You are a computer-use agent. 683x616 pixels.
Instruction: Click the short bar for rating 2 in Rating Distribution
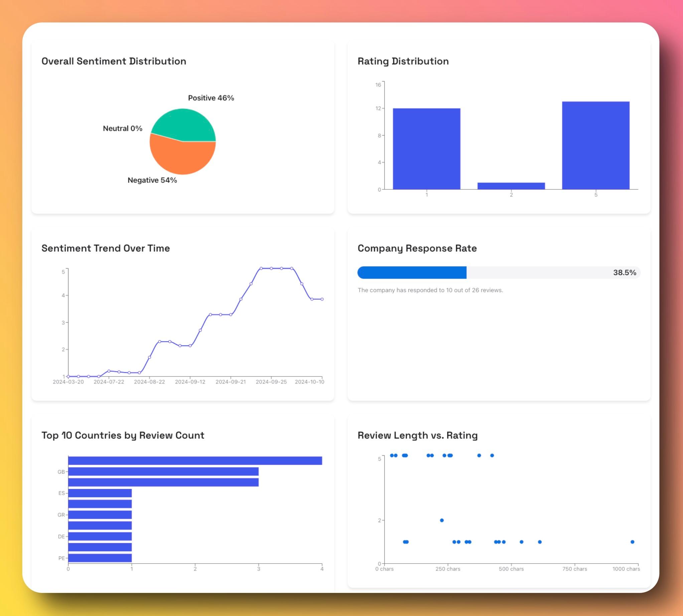(511, 186)
